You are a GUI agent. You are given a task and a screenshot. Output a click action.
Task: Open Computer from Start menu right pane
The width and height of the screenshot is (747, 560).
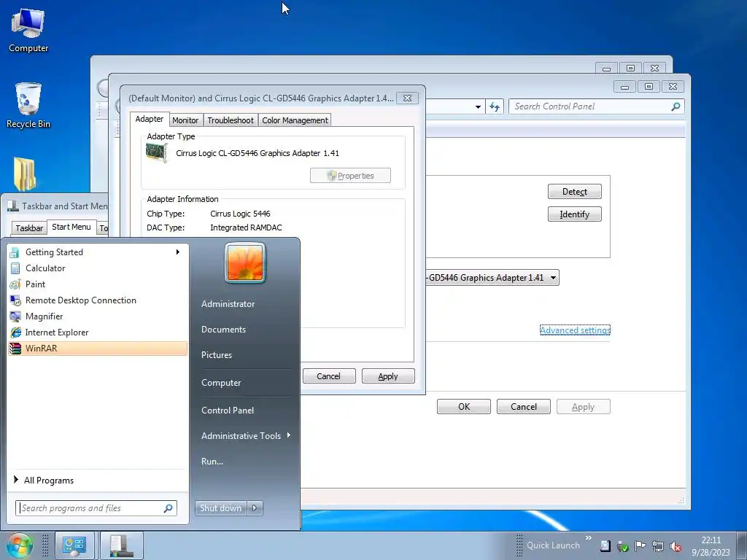(x=221, y=383)
